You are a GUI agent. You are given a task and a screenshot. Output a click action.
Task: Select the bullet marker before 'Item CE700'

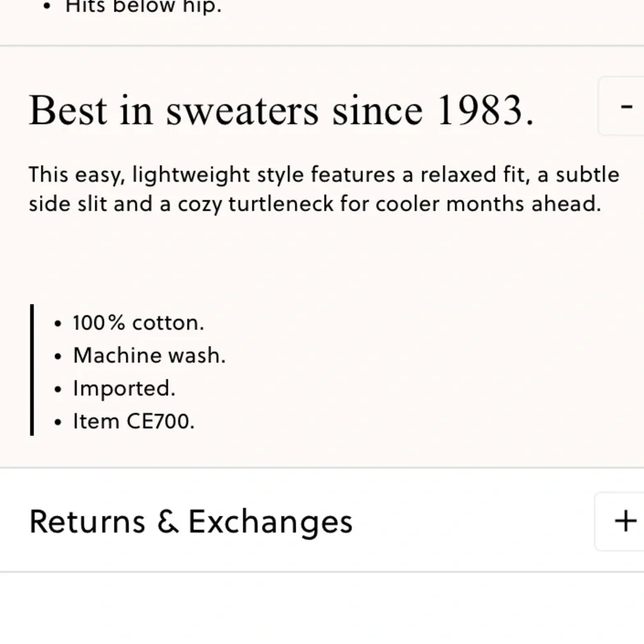[x=57, y=421]
